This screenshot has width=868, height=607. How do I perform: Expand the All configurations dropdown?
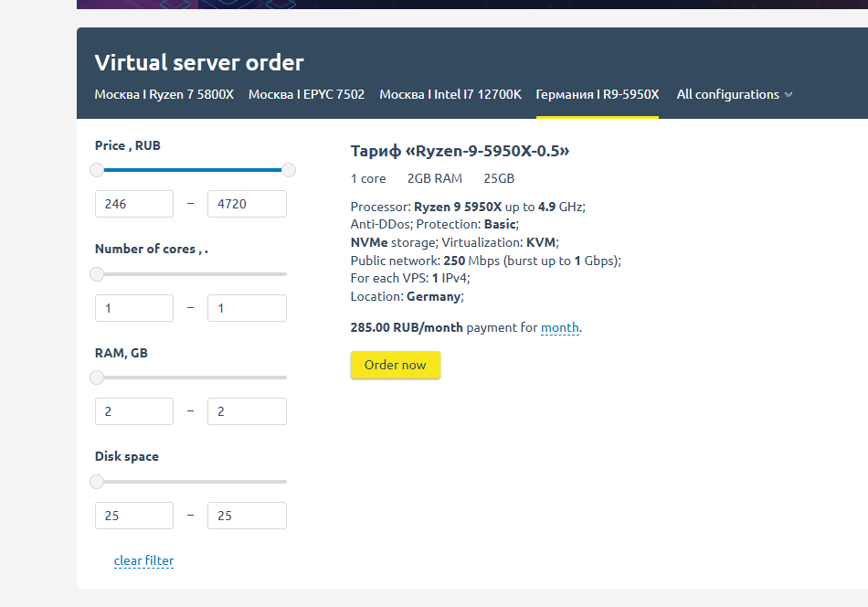point(734,95)
